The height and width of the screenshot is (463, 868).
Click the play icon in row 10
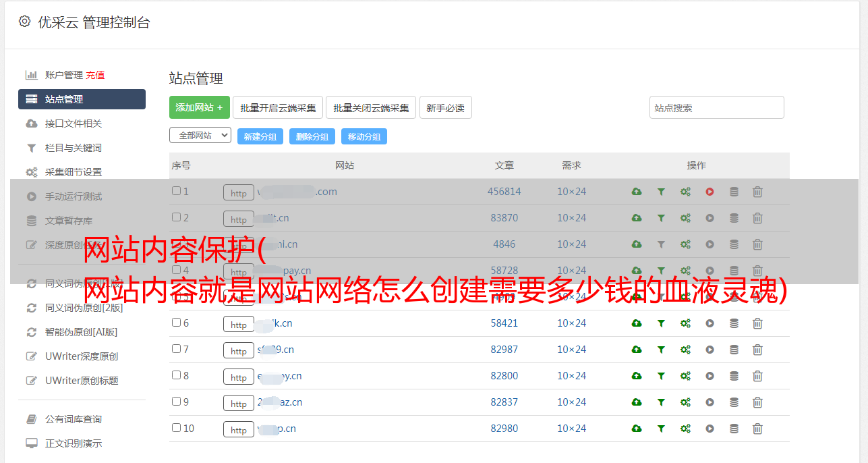[x=710, y=429]
